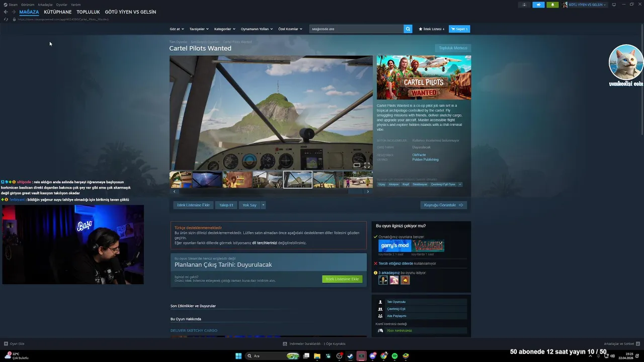The height and width of the screenshot is (362, 644).
Task: Click the thumbnail strip scrollbar
Action: click(271, 192)
